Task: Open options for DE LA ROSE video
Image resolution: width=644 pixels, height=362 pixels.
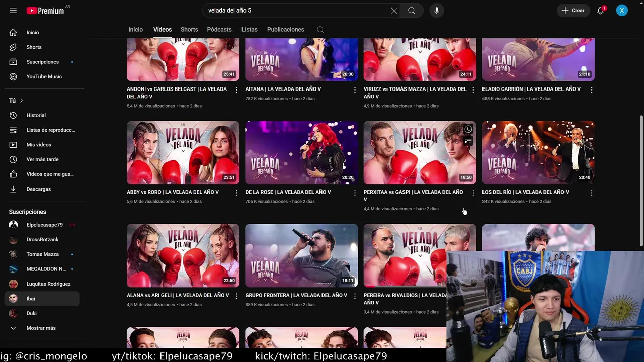Action: tap(355, 193)
